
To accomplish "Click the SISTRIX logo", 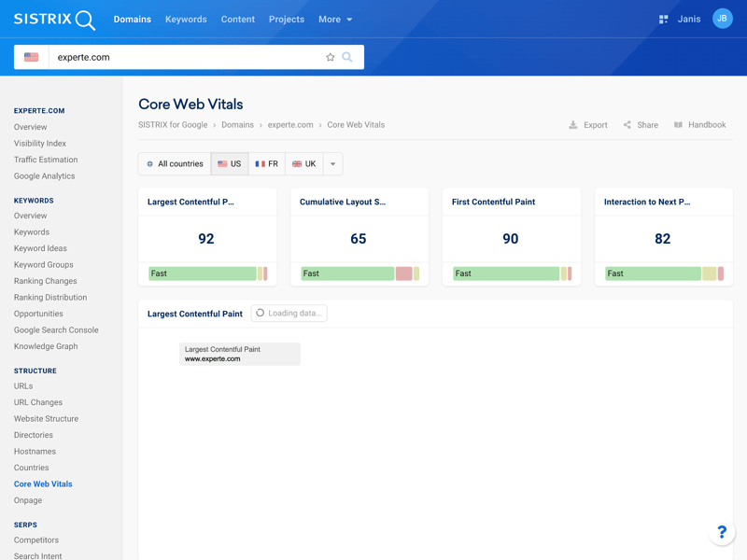I will click(54, 20).
